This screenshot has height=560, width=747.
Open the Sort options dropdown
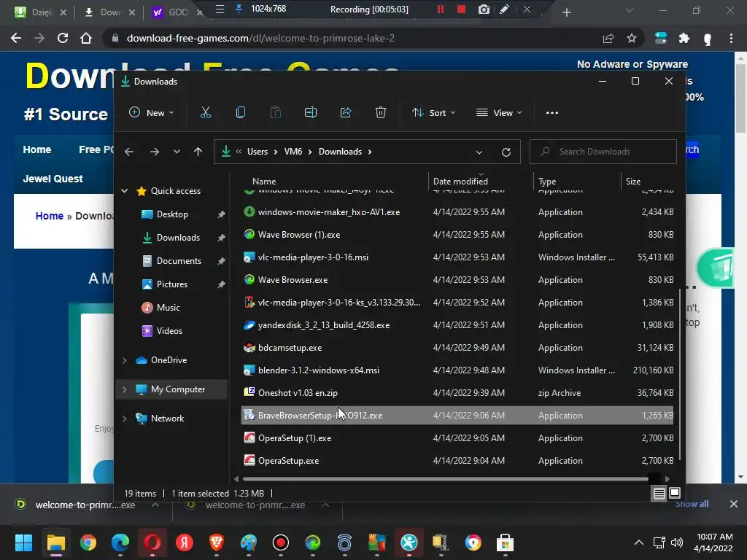point(434,113)
